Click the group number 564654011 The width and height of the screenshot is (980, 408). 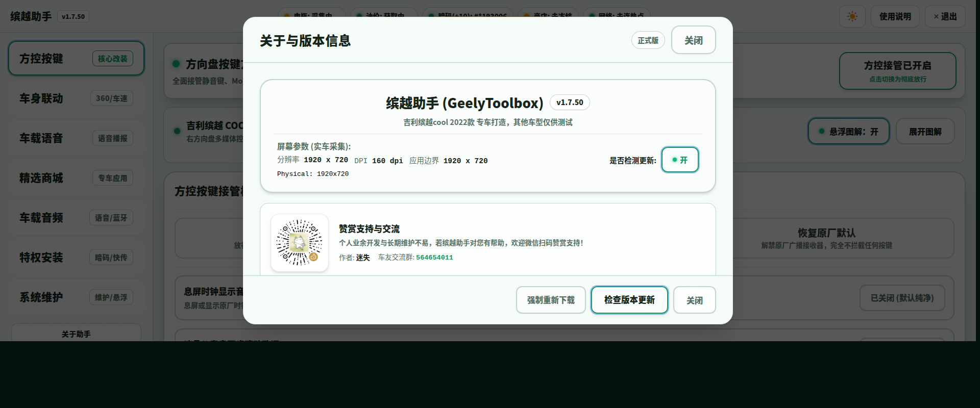tap(434, 258)
